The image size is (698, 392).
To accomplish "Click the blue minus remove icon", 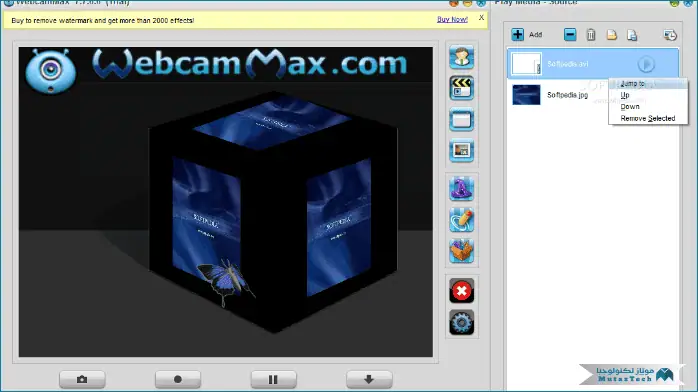I will click(570, 34).
